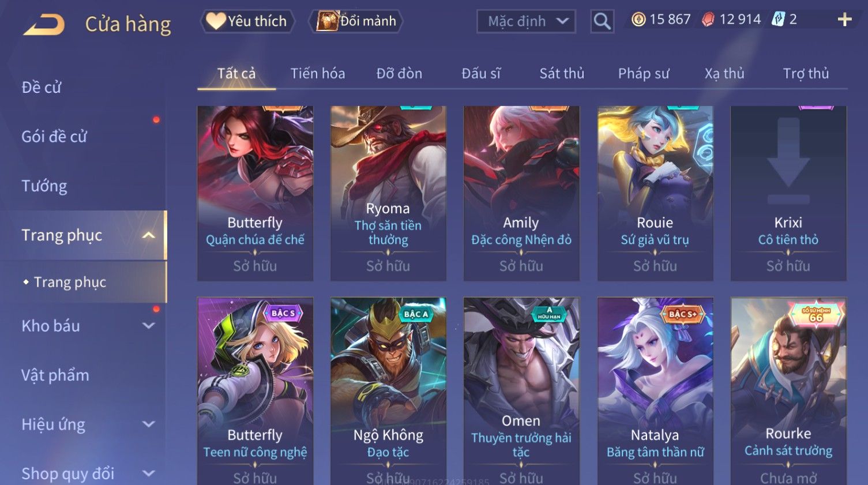Open the search magnifier icon
This screenshot has height=485, width=868.
tap(602, 21)
